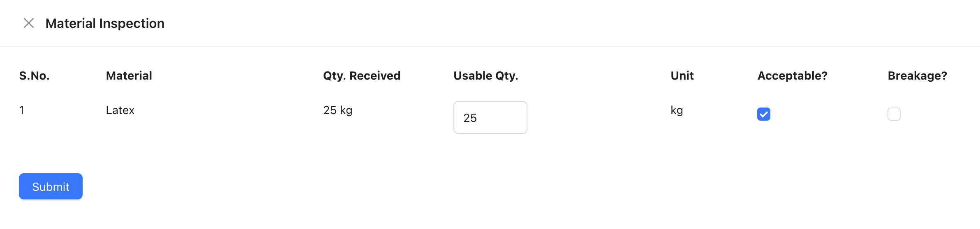This screenshot has height=229, width=980.
Task: Click the kg unit cell
Action: pyautogui.click(x=677, y=110)
